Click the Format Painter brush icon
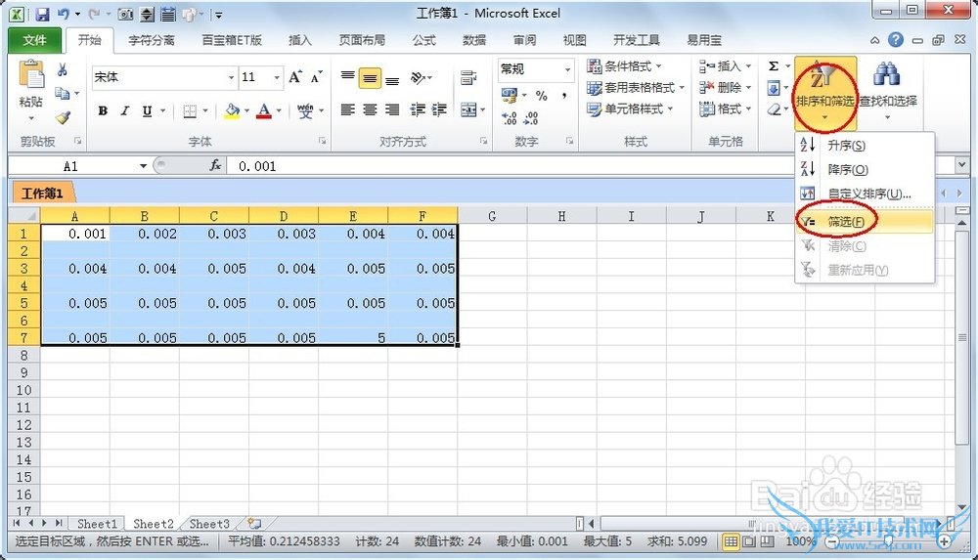978x560 pixels. [63, 116]
